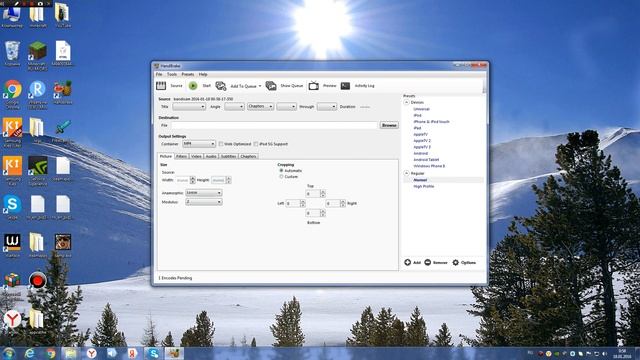Select the Minecraft grass block desktop icon
This screenshot has width=640, height=360.
click(x=38, y=51)
